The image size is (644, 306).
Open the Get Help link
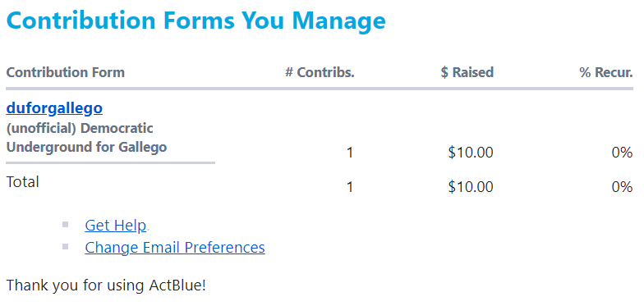(x=115, y=225)
